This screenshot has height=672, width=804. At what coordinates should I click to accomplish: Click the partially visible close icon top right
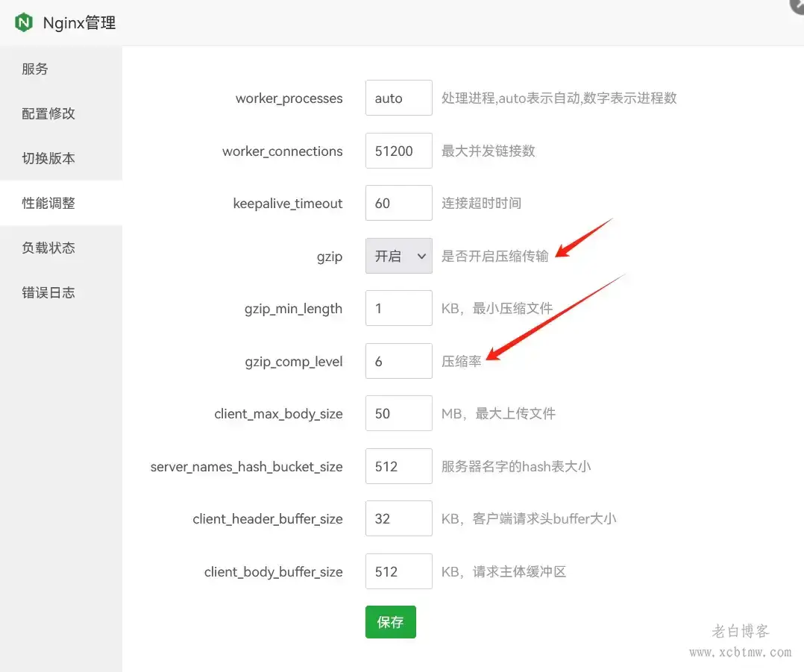click(797, 7)
